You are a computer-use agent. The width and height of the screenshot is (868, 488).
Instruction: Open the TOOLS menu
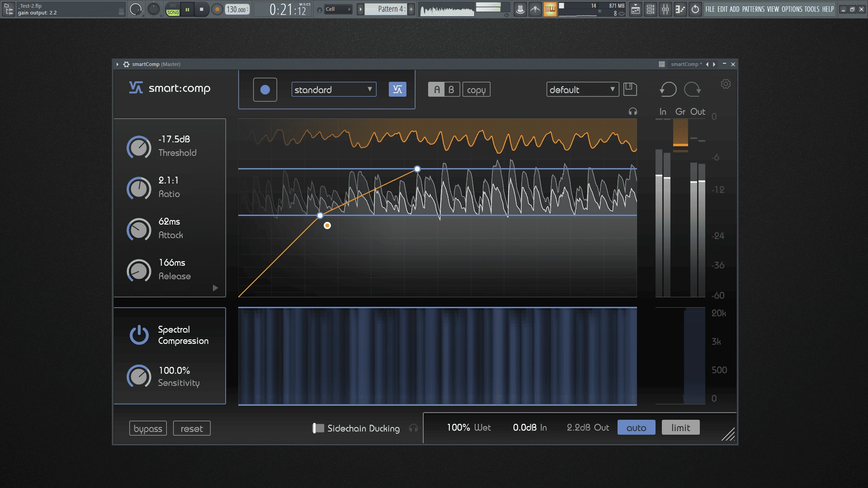pyautogui.click(x=812, y=9)
